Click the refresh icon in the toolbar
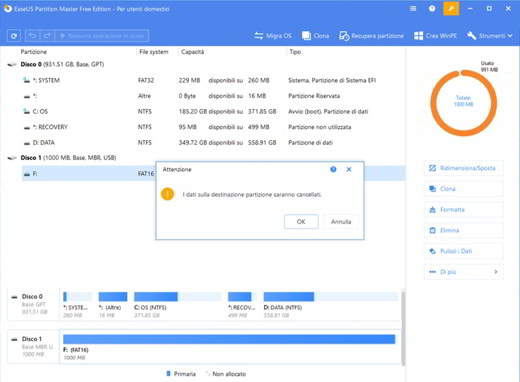This screenshot has height=382, width=520. [x=14, y=36]
